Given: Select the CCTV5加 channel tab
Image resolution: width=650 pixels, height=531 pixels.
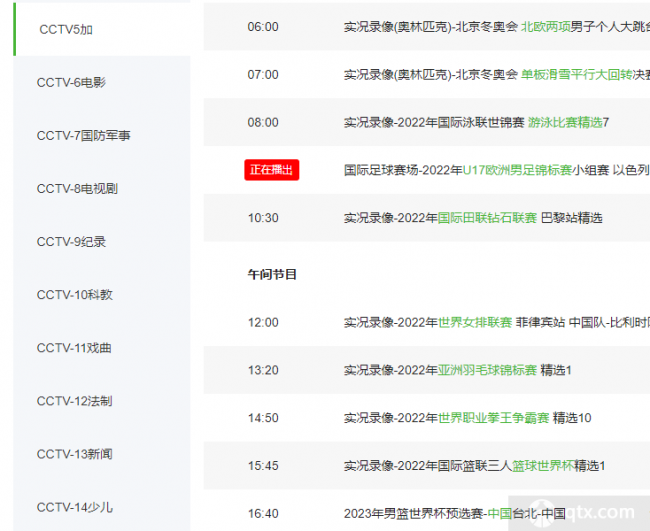Looking at the screenshot, I should [x=67, y=30].
